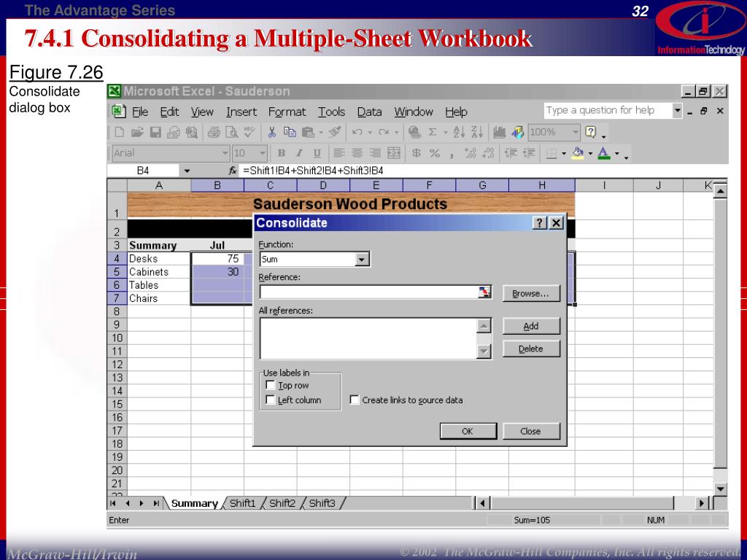This screenshot has width=747, height=560.
Task: Apply Merge and Center
Action: pyautogui.click(x=393, y=153)
